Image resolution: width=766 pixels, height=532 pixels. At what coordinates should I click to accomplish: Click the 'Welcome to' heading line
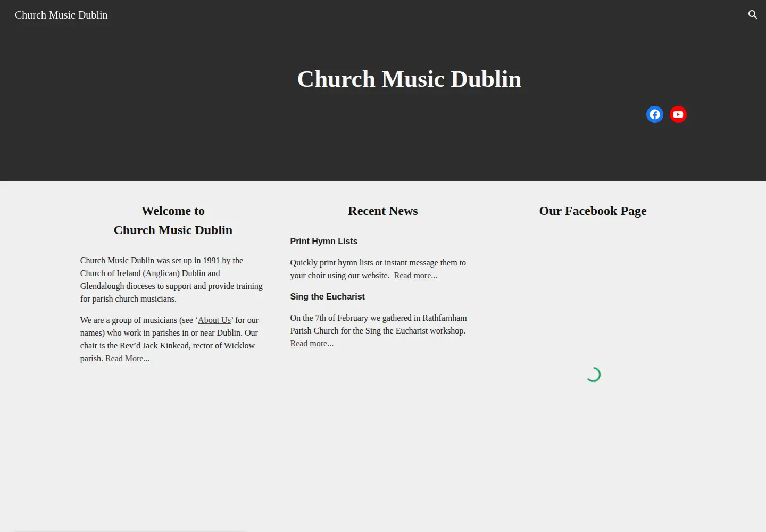(x=173, y=211)
